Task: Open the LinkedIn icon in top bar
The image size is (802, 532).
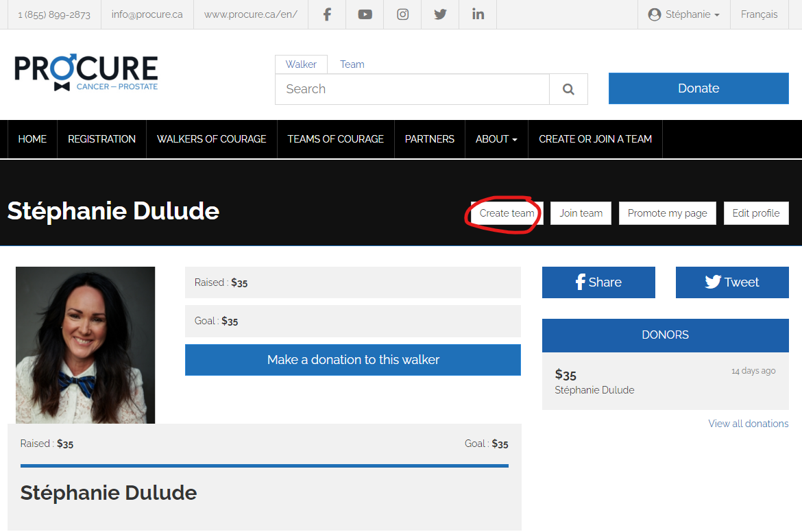Action: click(478, 14)
